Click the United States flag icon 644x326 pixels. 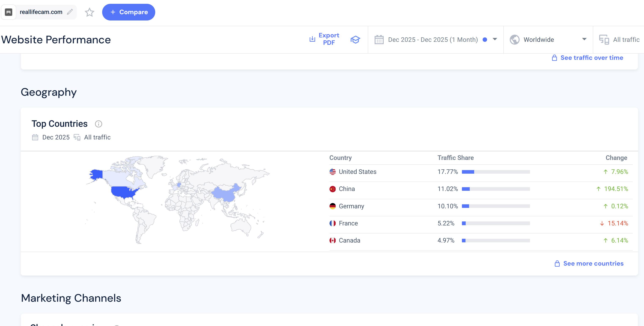332,172
